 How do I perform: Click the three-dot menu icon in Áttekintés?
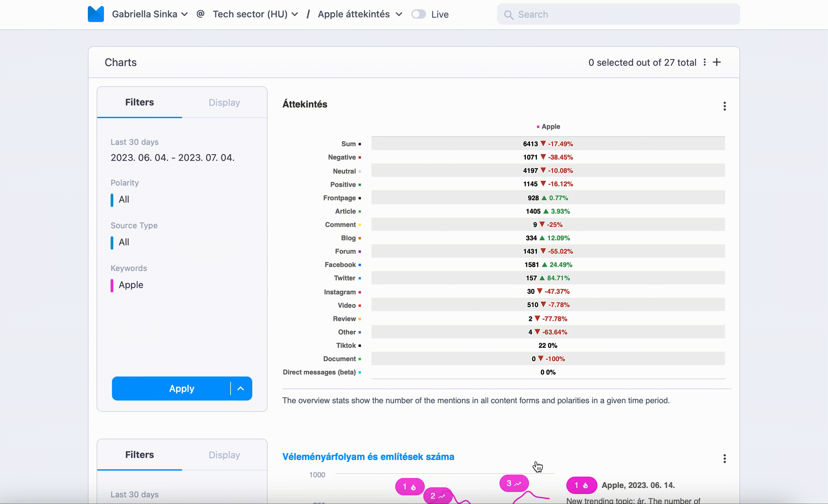(724, 106)
